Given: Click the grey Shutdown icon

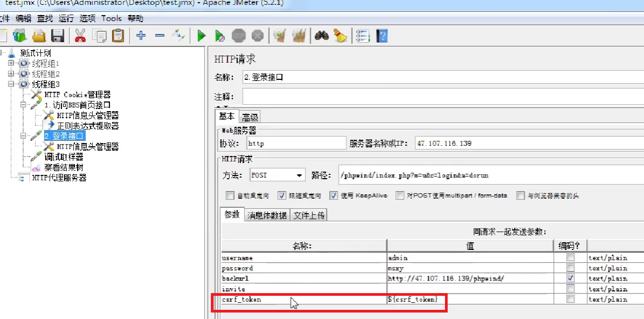Looking at the screenshot, I should point(257,36).
